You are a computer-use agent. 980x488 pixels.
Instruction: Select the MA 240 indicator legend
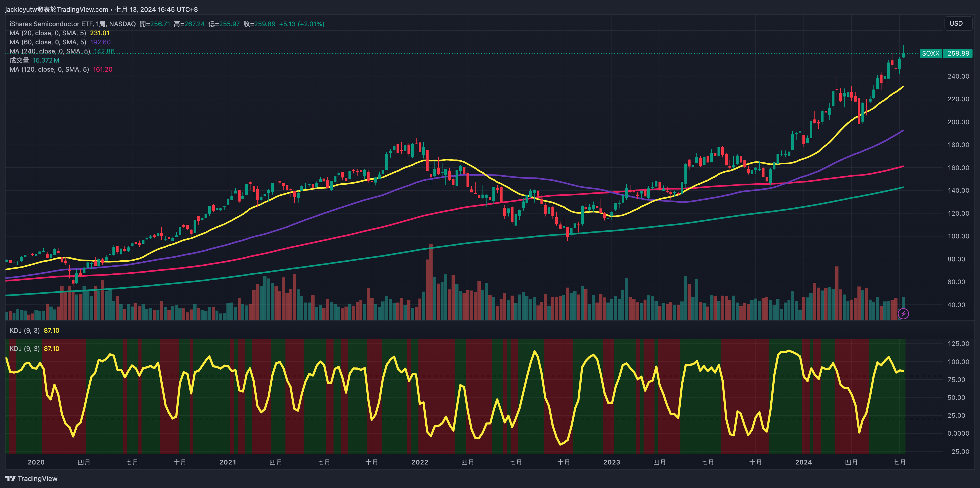[x=49, y=51]
